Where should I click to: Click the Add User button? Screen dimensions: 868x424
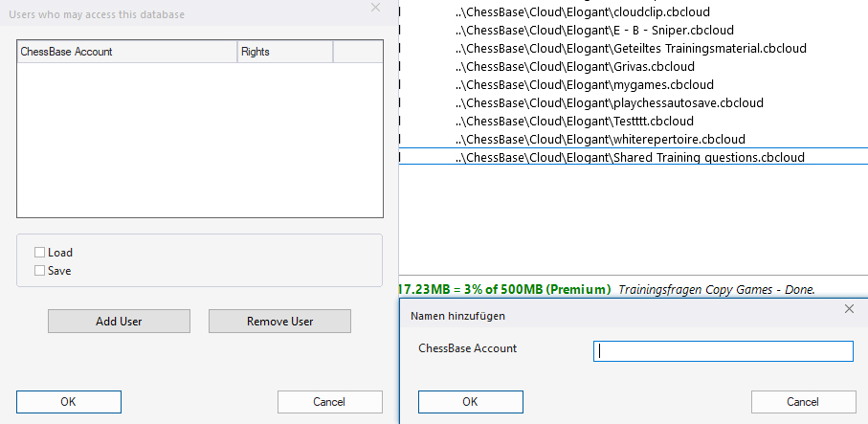(x=119, y=322)
